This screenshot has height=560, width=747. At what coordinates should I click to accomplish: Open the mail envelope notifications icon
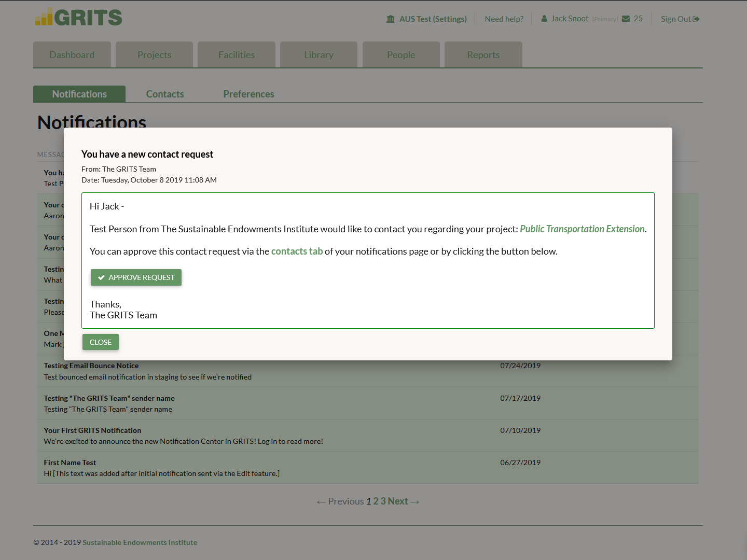point(626,19)
